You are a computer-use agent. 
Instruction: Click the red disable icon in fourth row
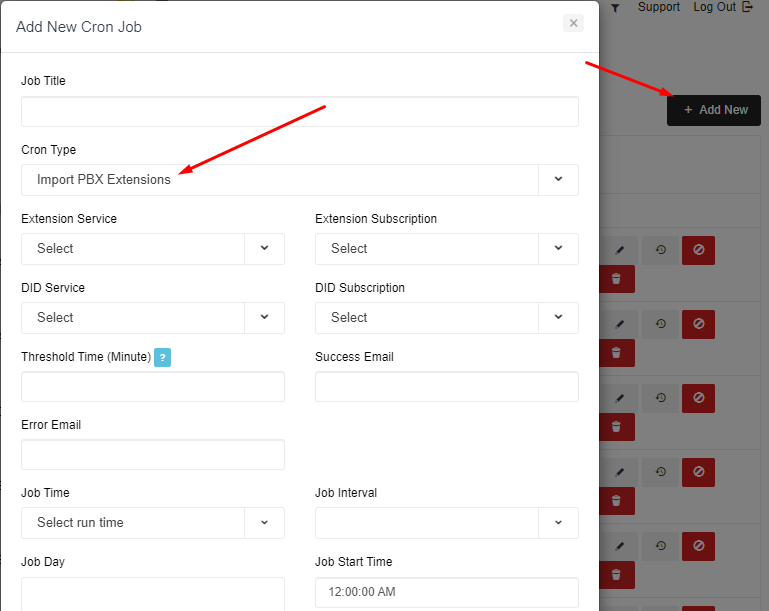click(698, 471)
